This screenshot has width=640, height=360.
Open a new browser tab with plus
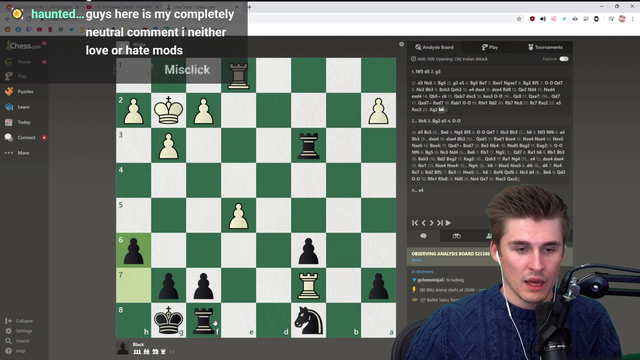(249, 7)
